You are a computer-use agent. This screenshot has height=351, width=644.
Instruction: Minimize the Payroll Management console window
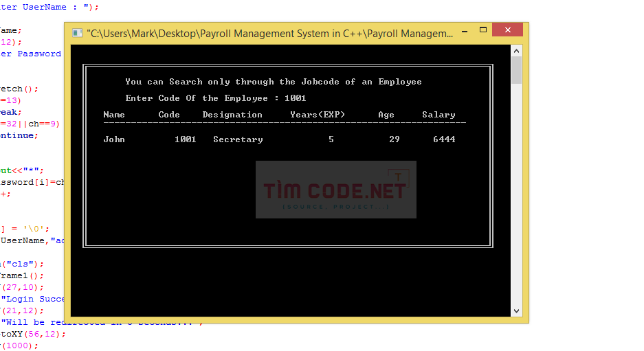pyautogui.click(x=465, y=31)
